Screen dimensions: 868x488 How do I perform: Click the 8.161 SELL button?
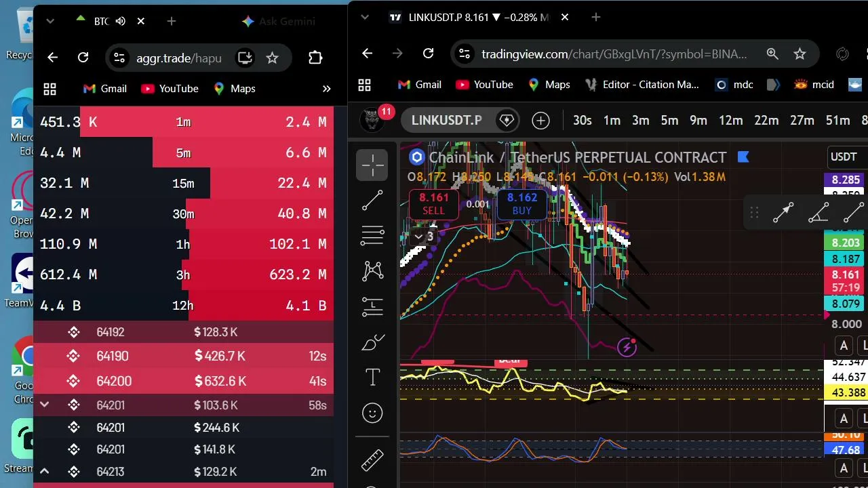[x=434, y=204]
